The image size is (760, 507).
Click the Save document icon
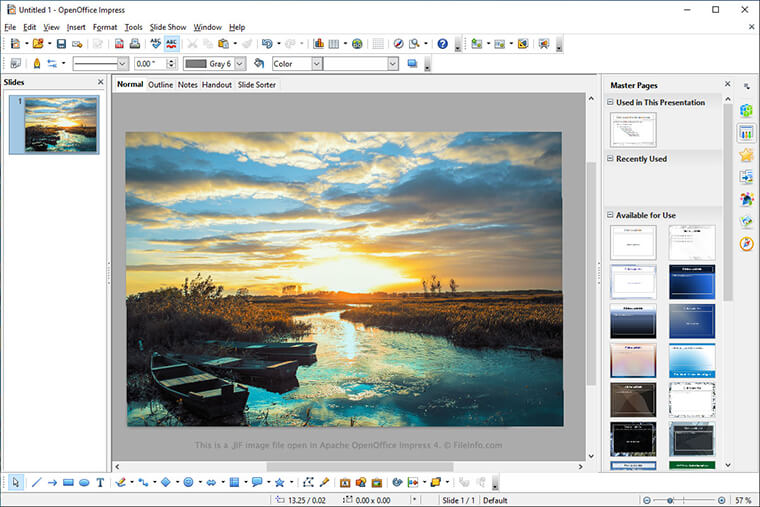click(x=61, y=44)
